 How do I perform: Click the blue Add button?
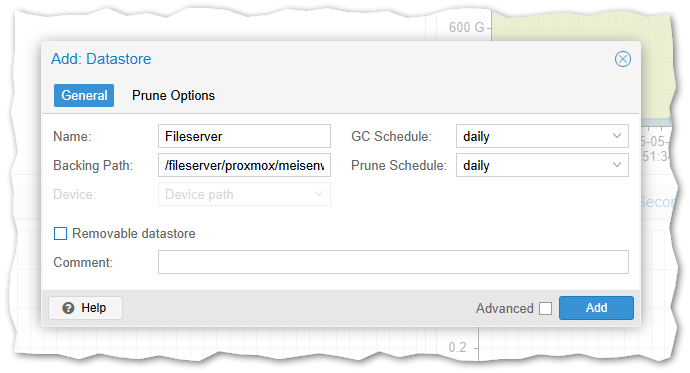(x=596, y=308)
